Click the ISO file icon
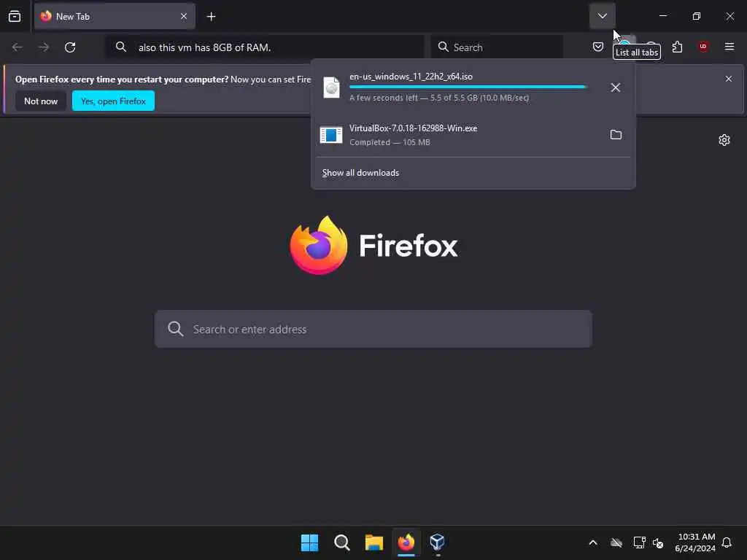Viewport: 747px width, 560px height. click(x=332, y=87)
